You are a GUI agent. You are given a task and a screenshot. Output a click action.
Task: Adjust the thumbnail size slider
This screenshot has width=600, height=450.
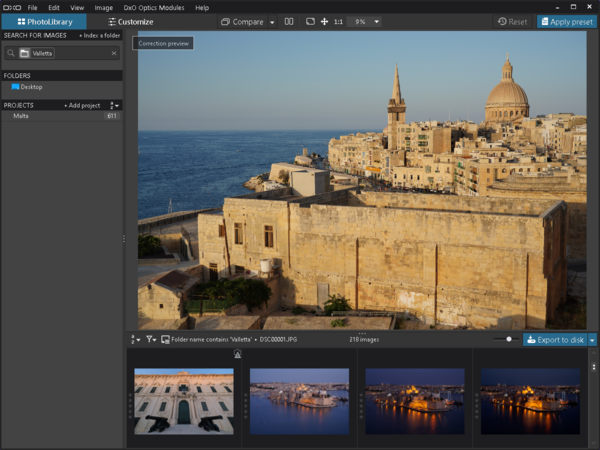point(509,340)
